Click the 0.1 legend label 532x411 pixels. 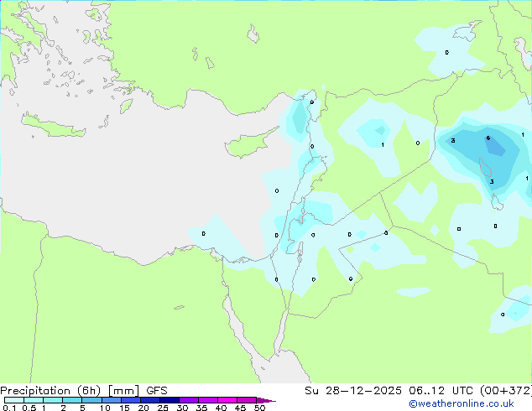tap(9, 408)
